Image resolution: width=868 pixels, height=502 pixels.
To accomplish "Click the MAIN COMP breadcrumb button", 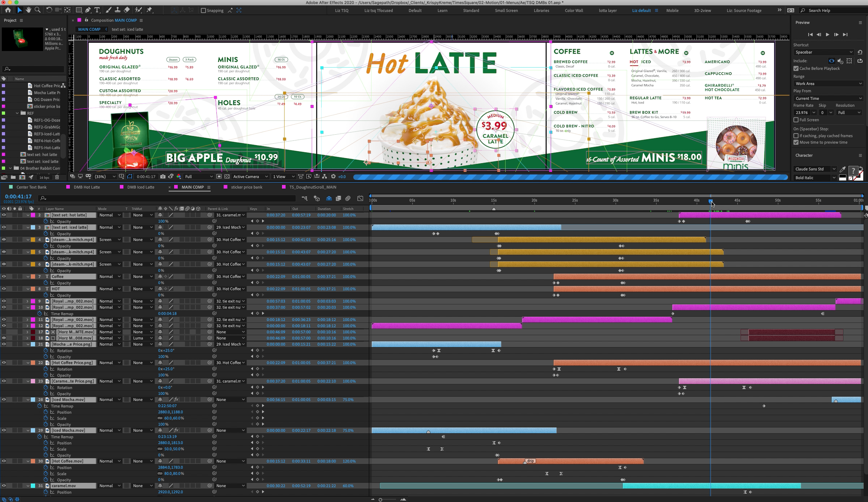I will (89, 29).
